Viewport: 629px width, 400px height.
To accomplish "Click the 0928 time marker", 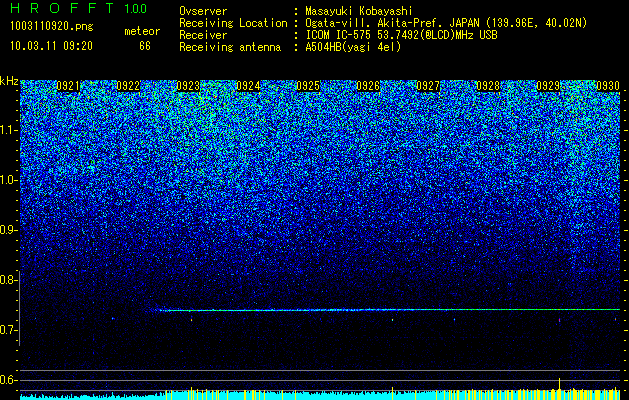I will click(488, 86).
